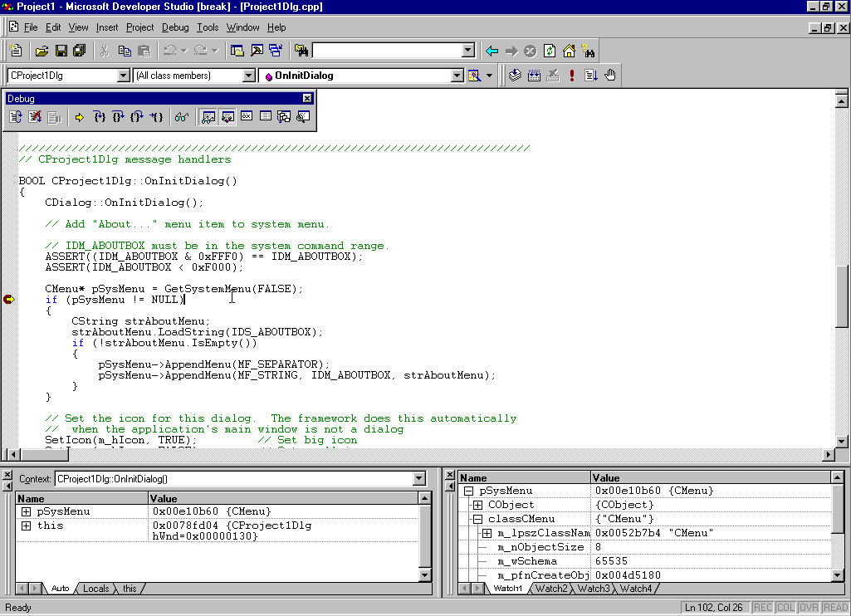Expand the 'this' variable in Auto tab

tap(26, 526)
